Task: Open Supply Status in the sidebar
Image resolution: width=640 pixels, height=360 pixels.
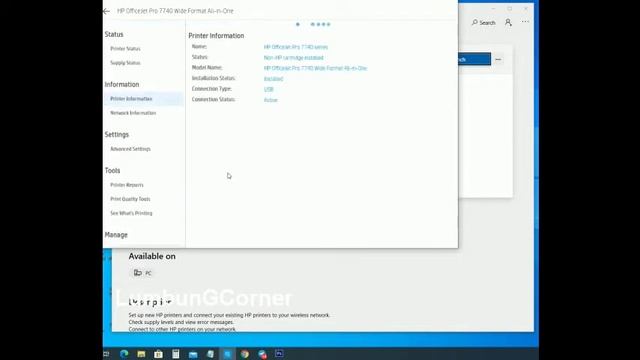Action: tap(125, 63)
